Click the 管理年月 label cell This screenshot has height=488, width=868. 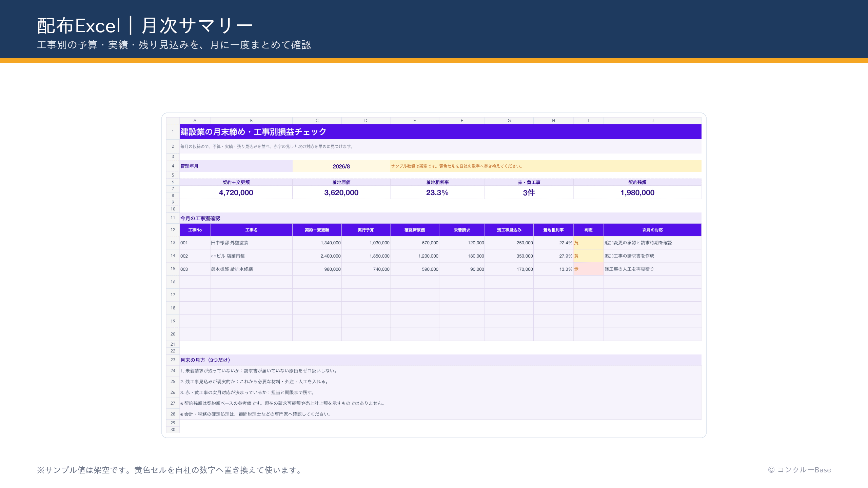pyautogui.click(x=236, y=166)
